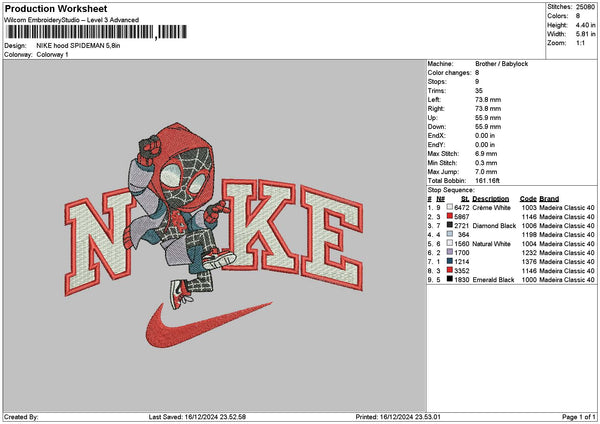Click the teal swatch beside stitch count 1214
The image size is (600, 424).
[x=450, y=261]
